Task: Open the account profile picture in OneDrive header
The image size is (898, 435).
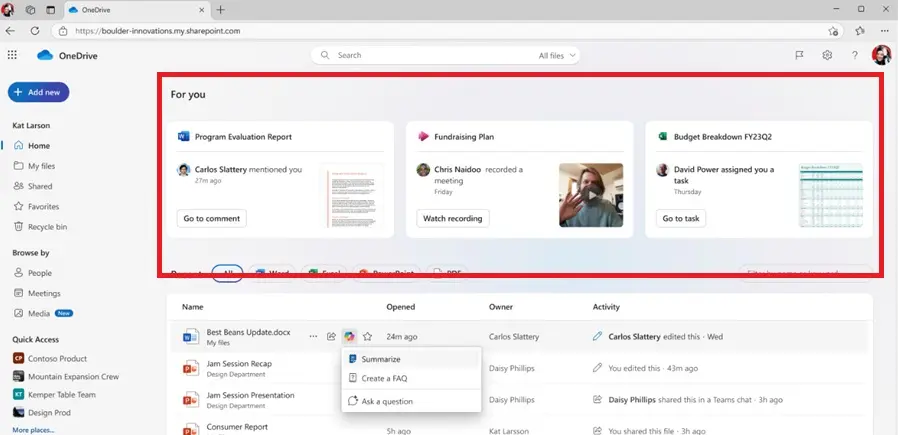Action: [x=881, y=55]
